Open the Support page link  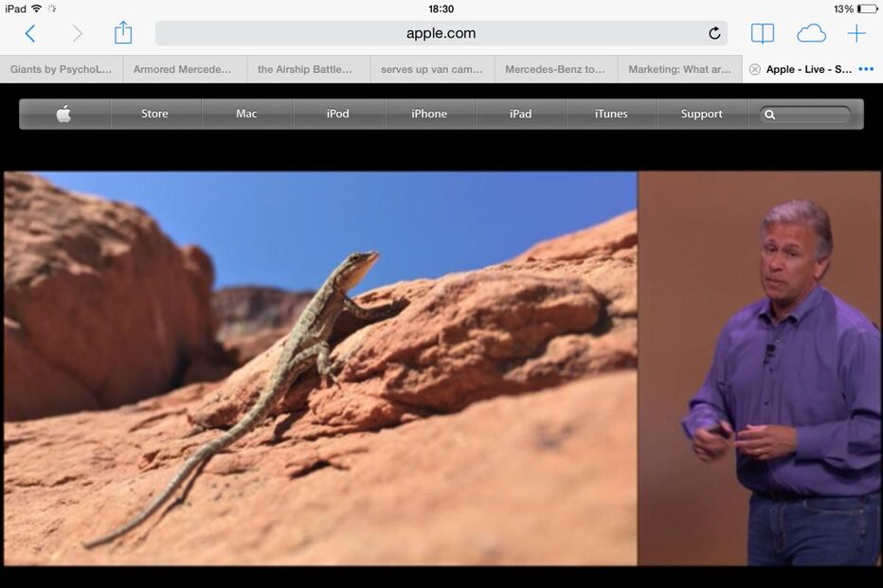701,115
